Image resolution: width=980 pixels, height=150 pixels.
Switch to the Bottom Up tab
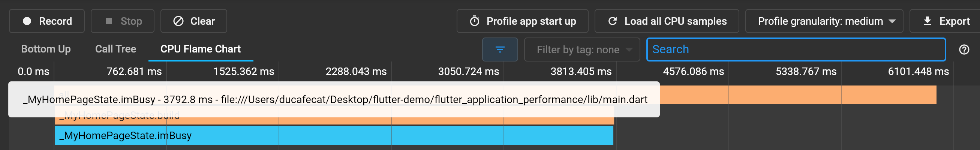(x=46, y=49)
